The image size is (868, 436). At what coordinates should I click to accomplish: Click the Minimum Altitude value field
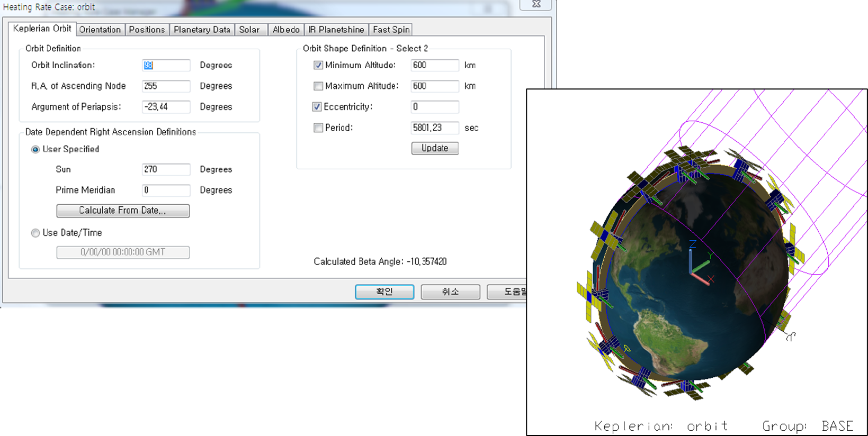pyautogui.click(x=435, y=65)
